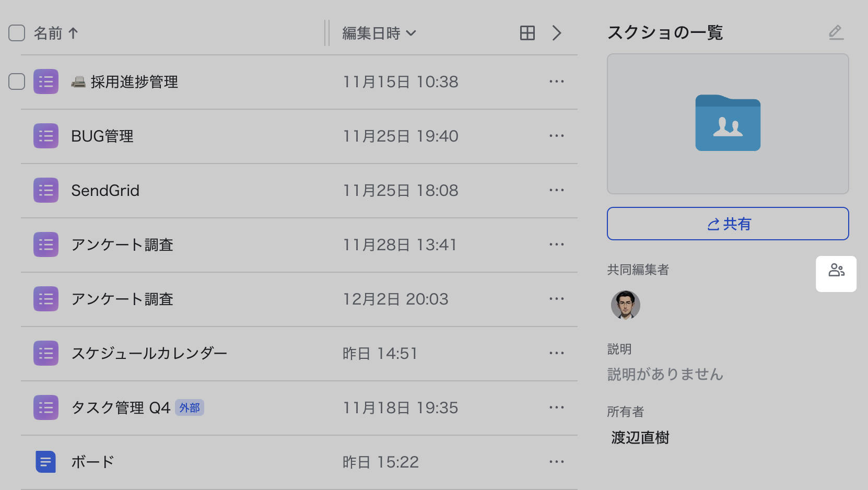Check the box next to 採用進捗管理
The width and height of the screenshot is (868, 490).
pos(17,81)
